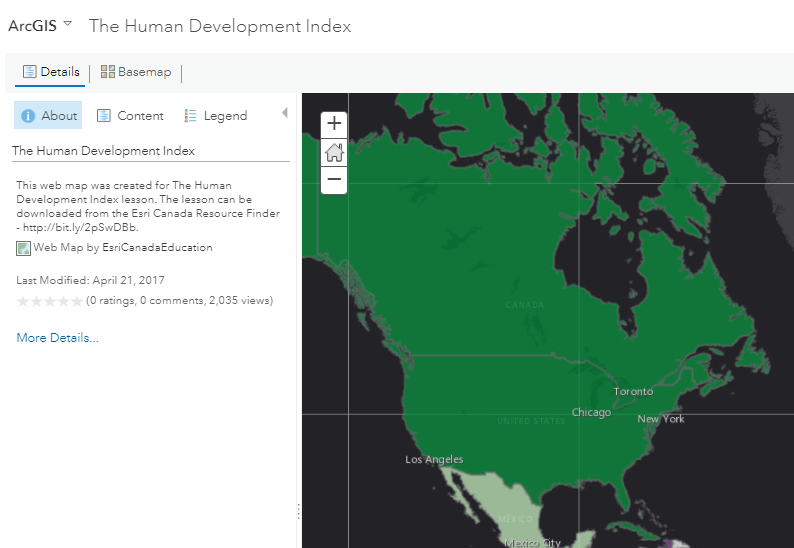Zoom out of the map
The image size is (794, 548).
pos(334,180)
